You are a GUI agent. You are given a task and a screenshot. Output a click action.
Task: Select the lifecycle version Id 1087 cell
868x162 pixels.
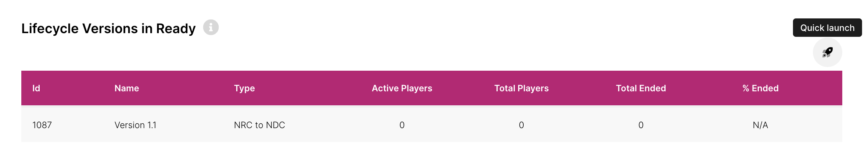[42, 125]
